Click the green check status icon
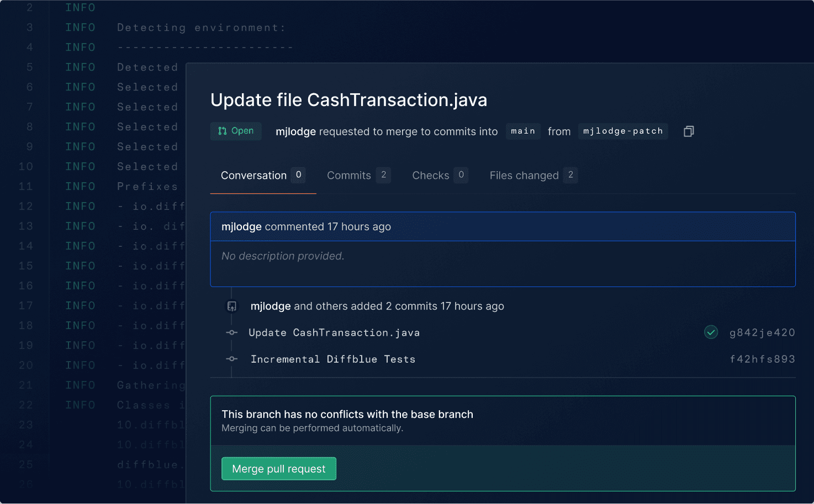The image size is (814, 504). pos(711,332)
